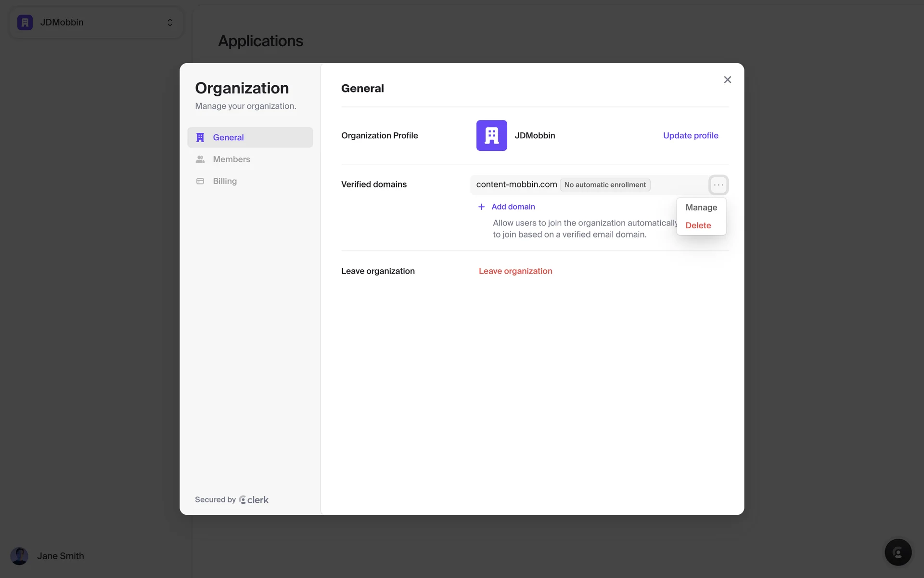
Task: Choose Delete from the domain menu
Action: [x=698, y=225]
